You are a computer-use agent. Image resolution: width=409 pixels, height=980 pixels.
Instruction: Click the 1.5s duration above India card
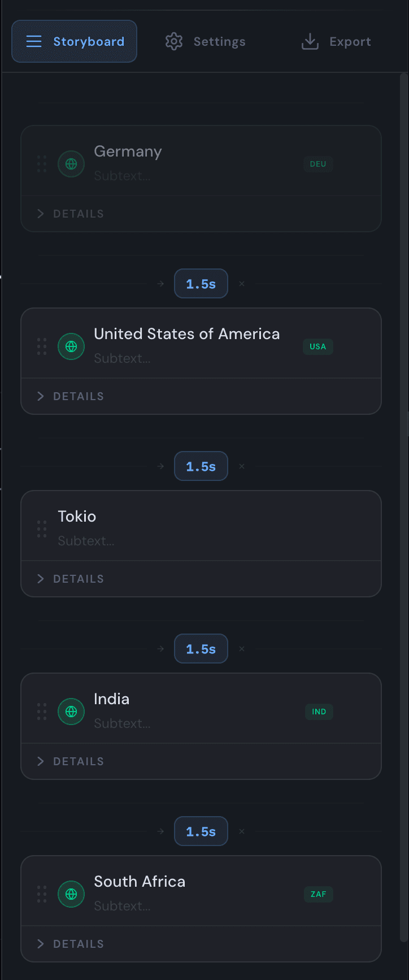coord(201,649)
